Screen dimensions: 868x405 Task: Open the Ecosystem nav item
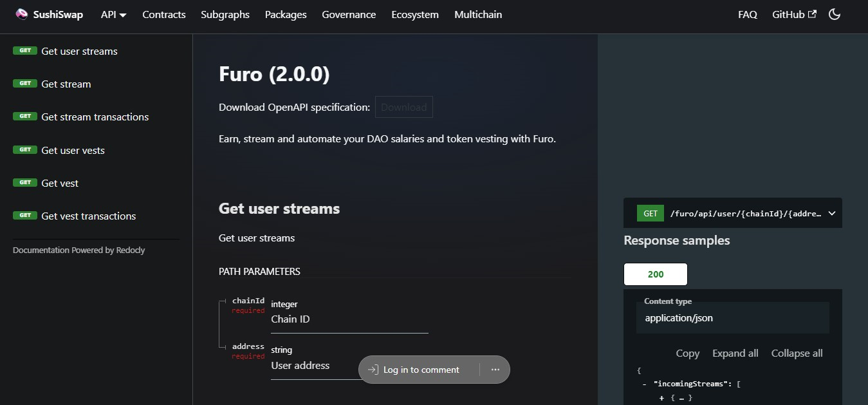coord(415,14)
